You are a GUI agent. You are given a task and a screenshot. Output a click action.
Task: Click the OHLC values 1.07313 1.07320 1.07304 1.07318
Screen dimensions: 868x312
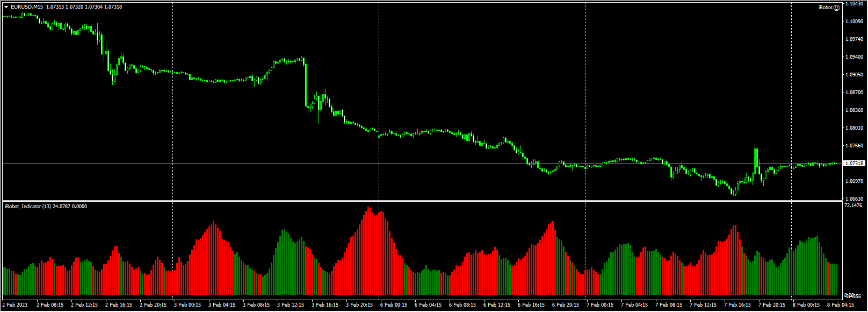84,7
